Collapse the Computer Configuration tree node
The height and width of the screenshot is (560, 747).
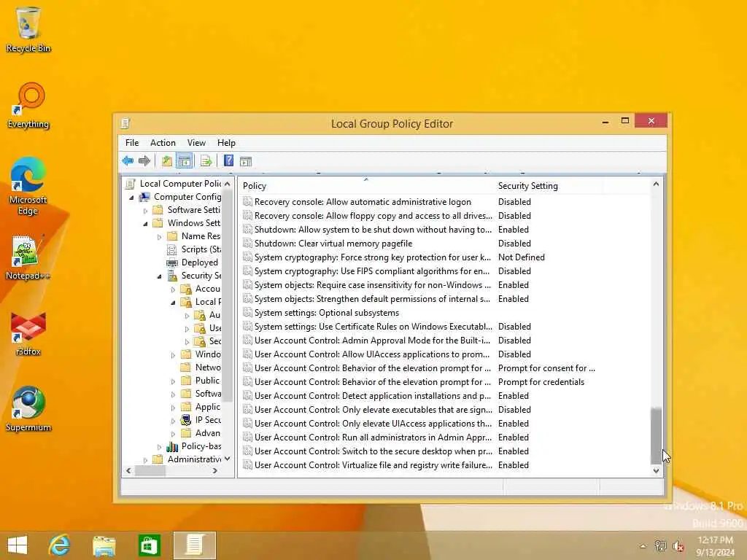pos(131,197)
